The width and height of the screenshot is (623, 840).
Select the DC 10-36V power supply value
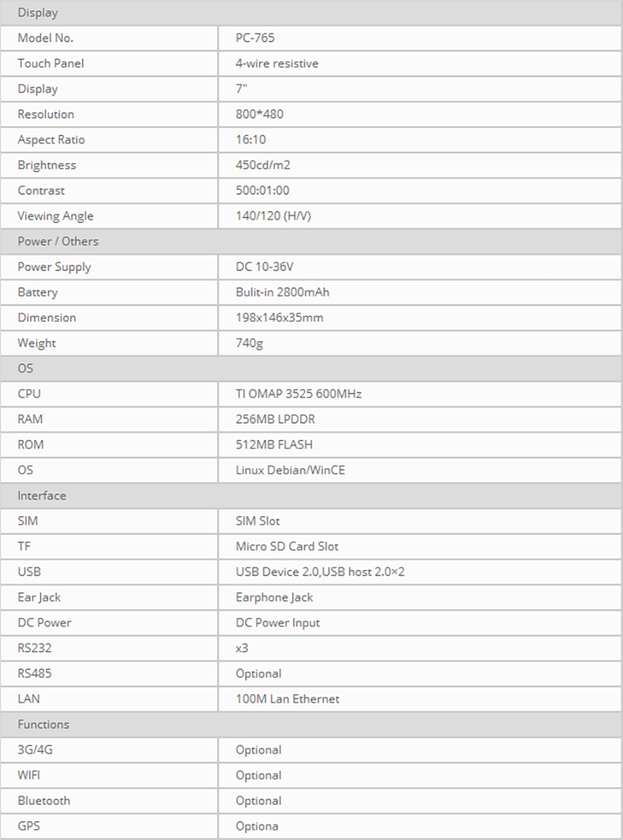click(265, 267)
